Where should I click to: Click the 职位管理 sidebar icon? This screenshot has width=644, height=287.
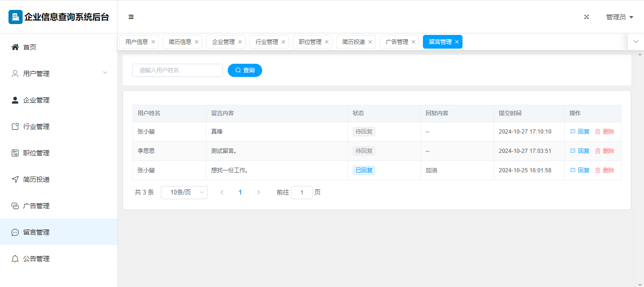(x=15, y=153)
